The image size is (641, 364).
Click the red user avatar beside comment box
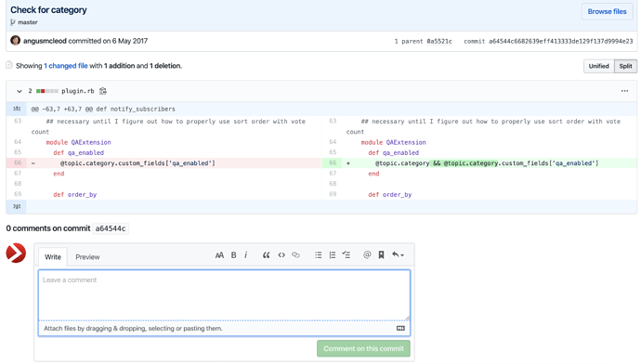(x=16, y=253)
